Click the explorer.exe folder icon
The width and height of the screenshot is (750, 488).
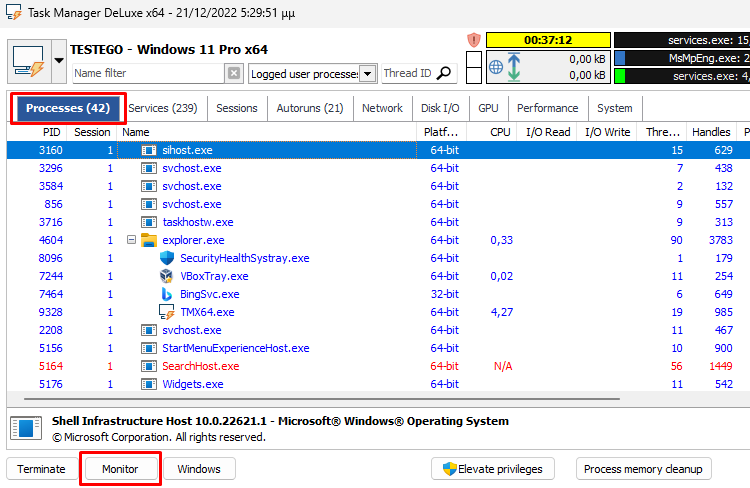[x=149, y=240]
